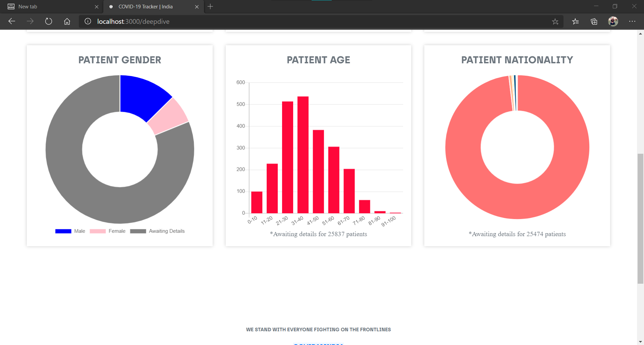Click the 11-20 age bar
This screenshot has height=345, width=644.
[x=272, y=188]
